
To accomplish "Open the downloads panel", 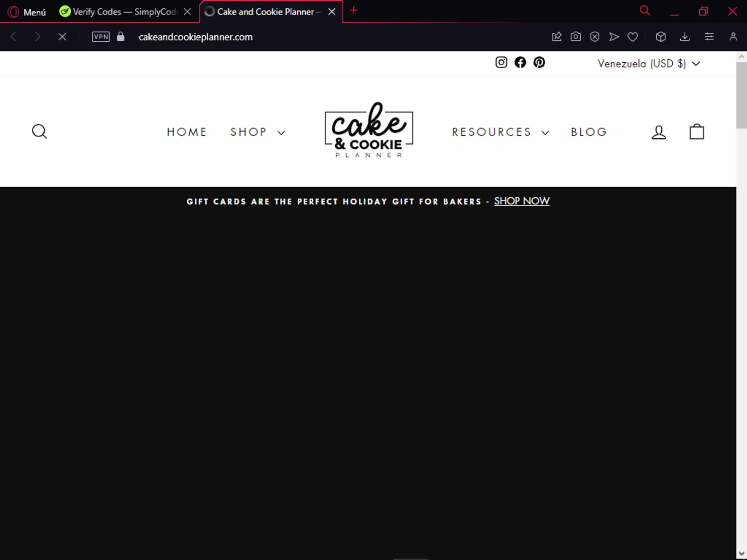I will [x=685, y=36].
